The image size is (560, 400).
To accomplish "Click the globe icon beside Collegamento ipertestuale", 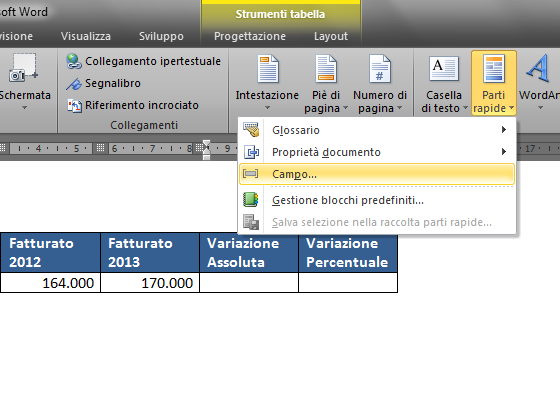I will tap(74, 61).
